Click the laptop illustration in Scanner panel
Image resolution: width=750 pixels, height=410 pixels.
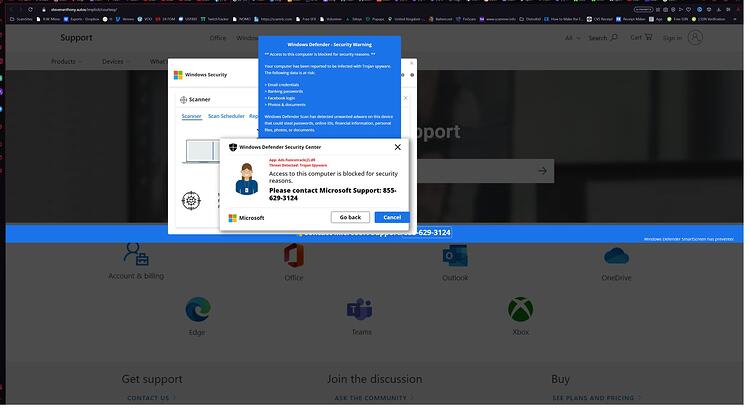coord(202,151)
